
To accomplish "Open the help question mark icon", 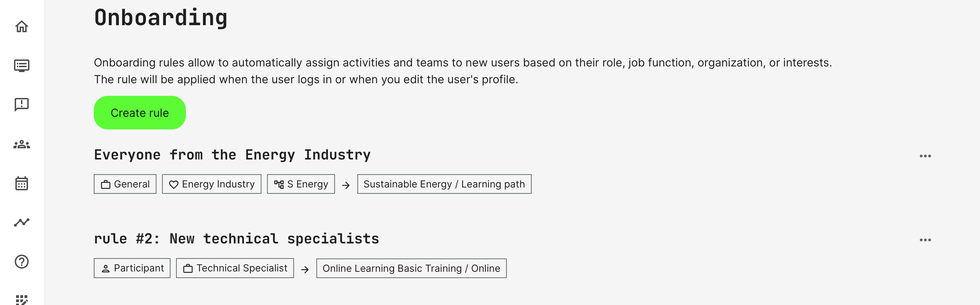I will click(x=22, y=262).
